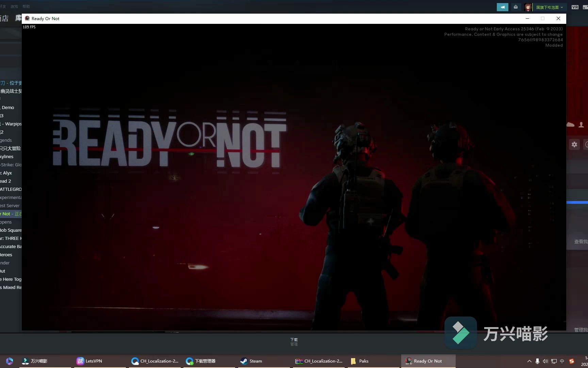Open first CH_Localization browser taskbar item

pyautogui.click(x=155, y=361)
